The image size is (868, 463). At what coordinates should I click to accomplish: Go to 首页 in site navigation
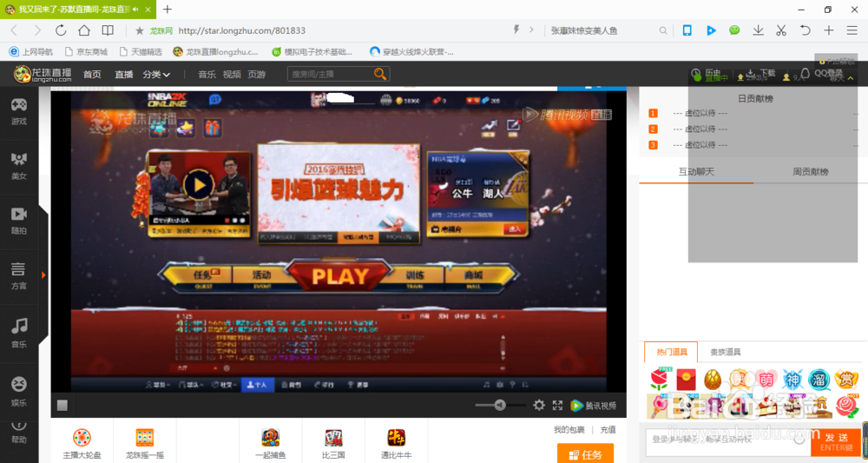pos(92,74)
